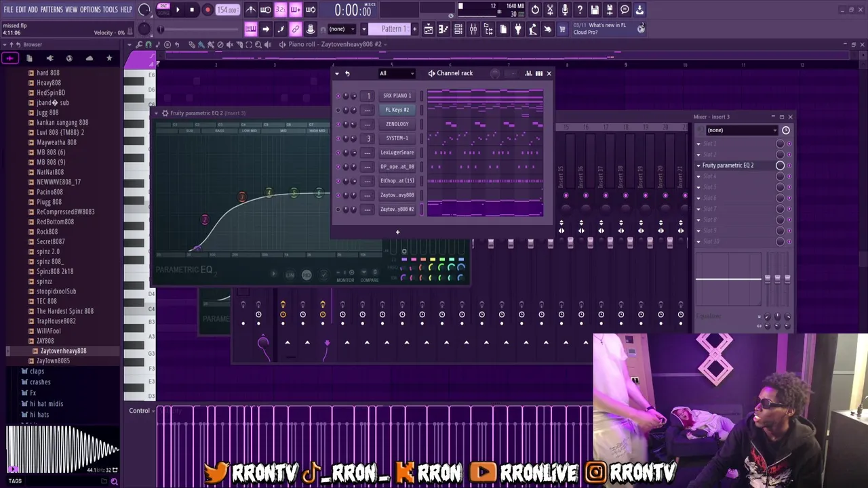Open the Piano roll view icon
This screenshot has width=868, height=488.
(443, 29)
